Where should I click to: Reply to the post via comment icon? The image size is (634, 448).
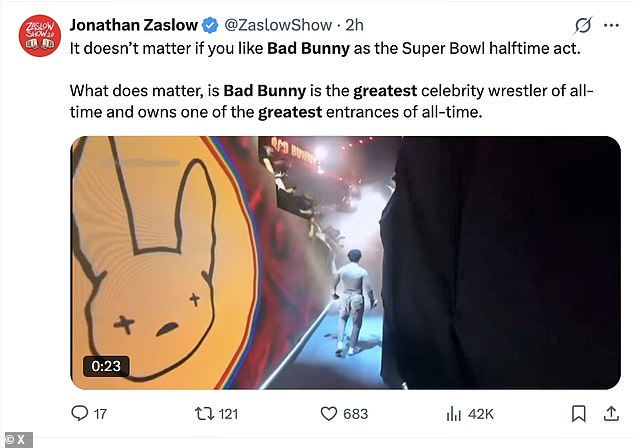[x=81, y=413]
